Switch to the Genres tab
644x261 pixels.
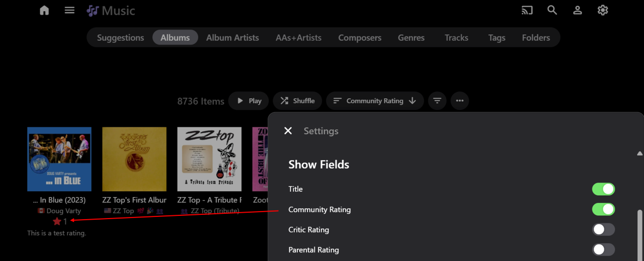pos(411,38)
